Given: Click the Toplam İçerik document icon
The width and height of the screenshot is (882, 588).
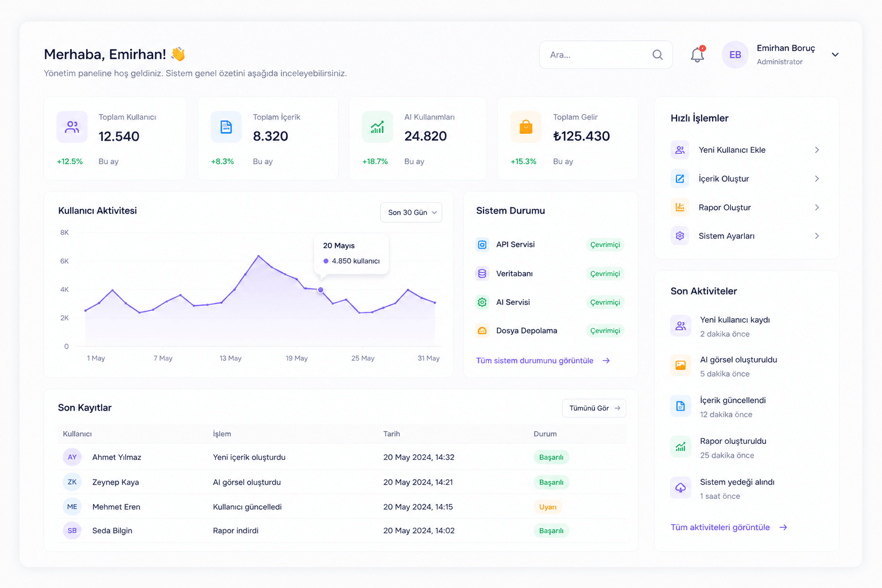Looking at the screenshot, I should 226,127.
